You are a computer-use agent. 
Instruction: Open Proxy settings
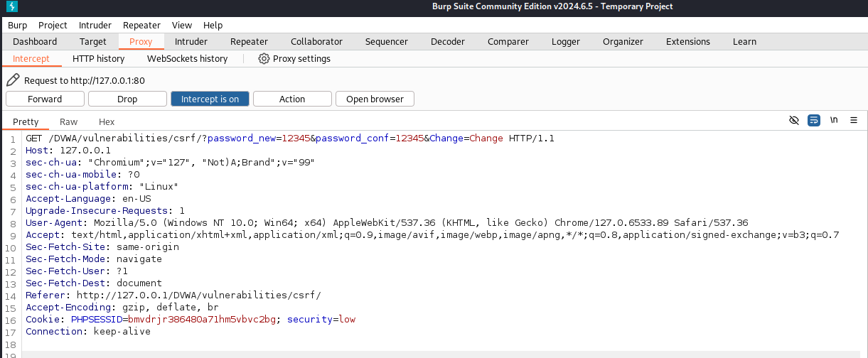(x=294, y=58)
